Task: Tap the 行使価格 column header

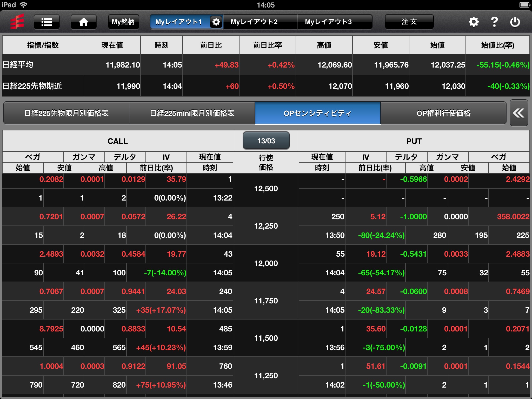Action: click(x=266, y=162)
